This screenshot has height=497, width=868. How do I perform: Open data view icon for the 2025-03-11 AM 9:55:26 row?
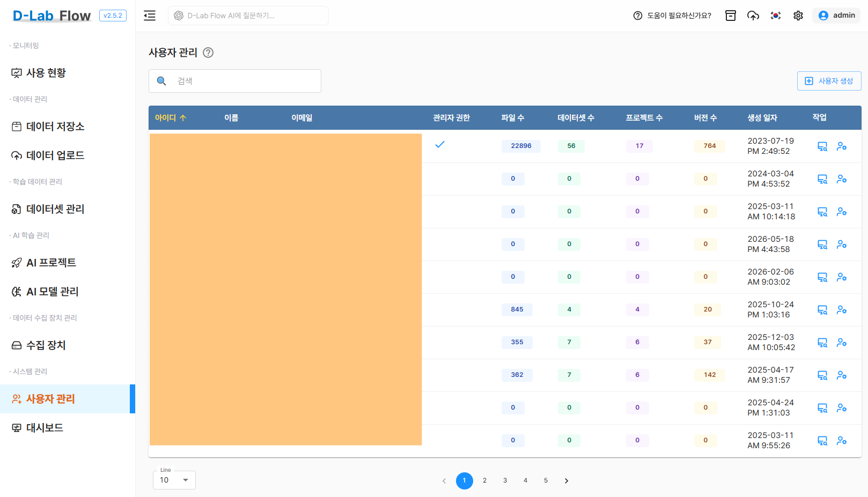coord(822,441)
